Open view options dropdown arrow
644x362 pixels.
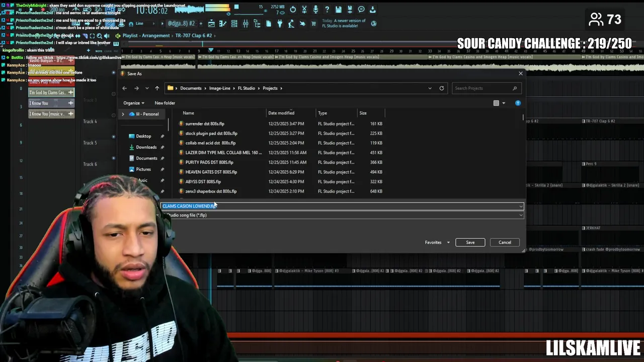504,103
